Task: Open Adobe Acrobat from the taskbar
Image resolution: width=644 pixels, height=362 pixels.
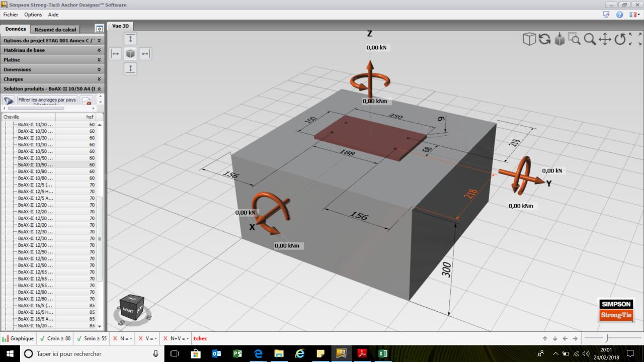Action: [x=362, y=353]
